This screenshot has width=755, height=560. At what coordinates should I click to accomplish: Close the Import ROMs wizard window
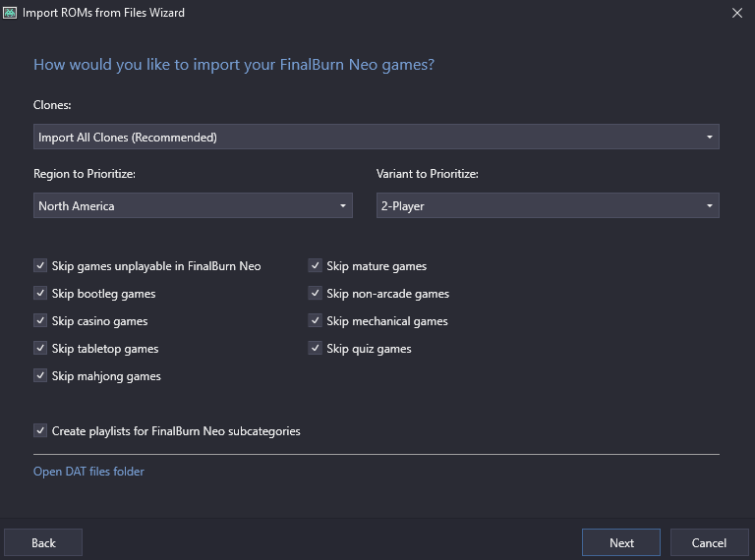pyautogui.click(x=737, y=13)
